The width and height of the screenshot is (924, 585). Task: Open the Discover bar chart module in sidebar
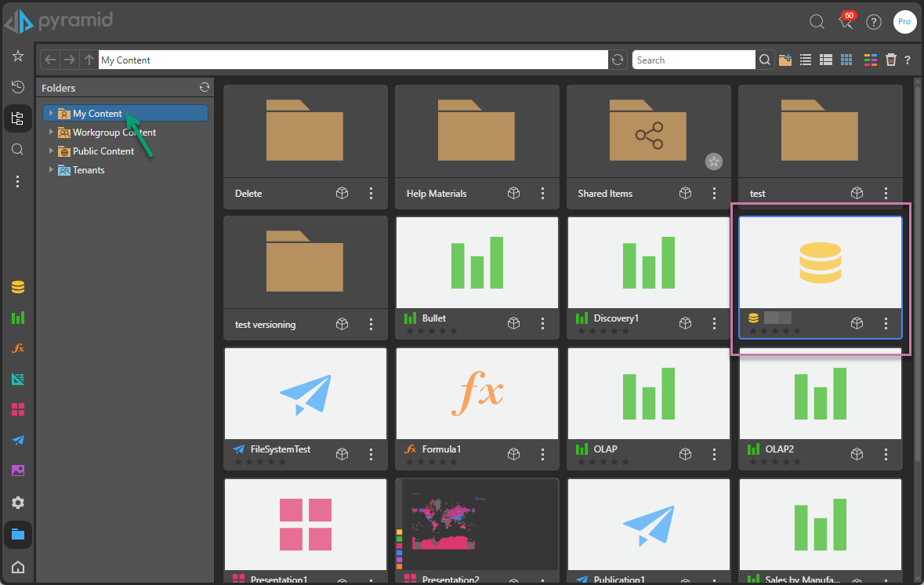click(x=18, y=318)
